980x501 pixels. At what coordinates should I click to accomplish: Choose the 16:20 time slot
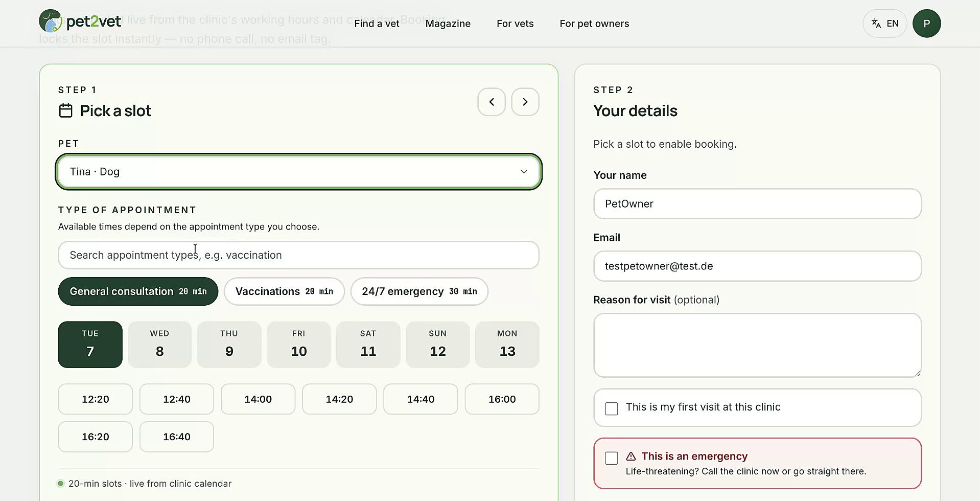pyautogui.click(x=96, y=437)
